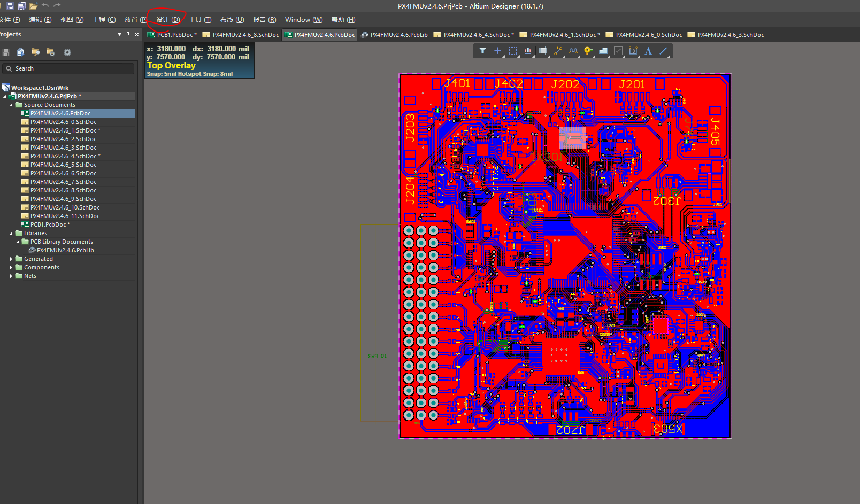Expand the Nets folder
The height and width of the screenshot is (504, 860).
click(x=11, y=276)
